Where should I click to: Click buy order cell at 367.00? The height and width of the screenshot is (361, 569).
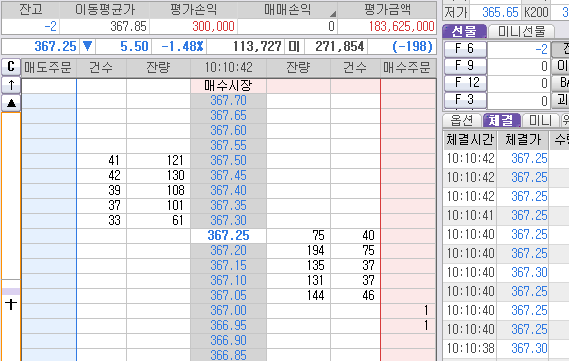click(408, 311)
